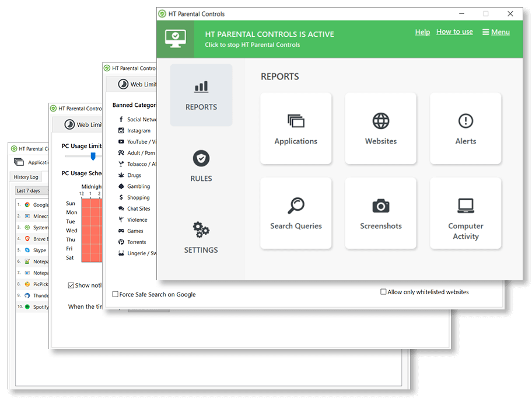Select the Skype row in history log
Viewport: 532px width, 404px height.
(x=33, y=250)
